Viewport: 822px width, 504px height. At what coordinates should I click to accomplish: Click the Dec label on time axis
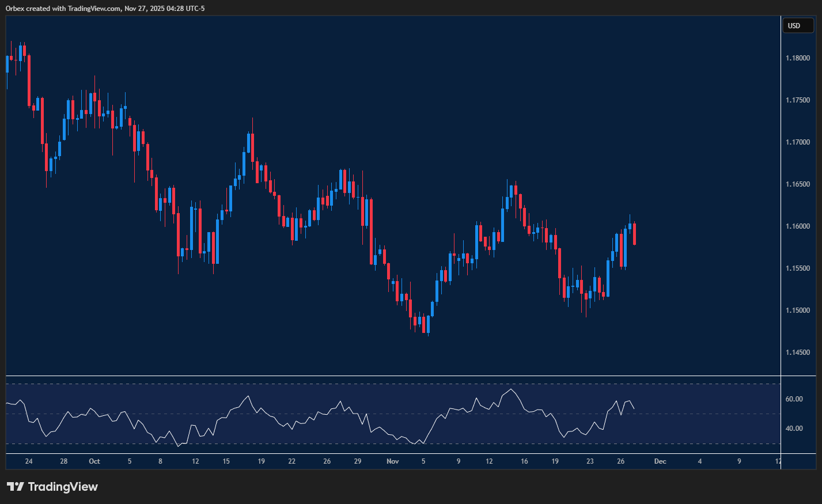coord(660,461)
